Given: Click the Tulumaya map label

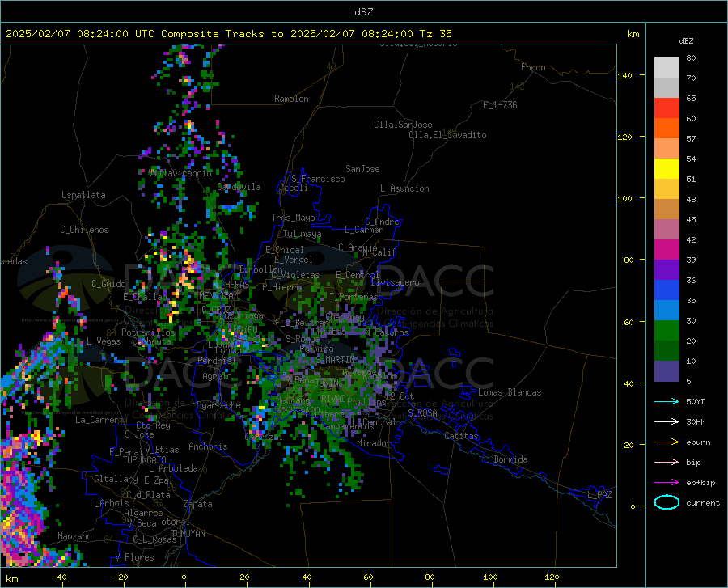Looking at the screenshot, I should pyautogui.click(x=302, y=234).
